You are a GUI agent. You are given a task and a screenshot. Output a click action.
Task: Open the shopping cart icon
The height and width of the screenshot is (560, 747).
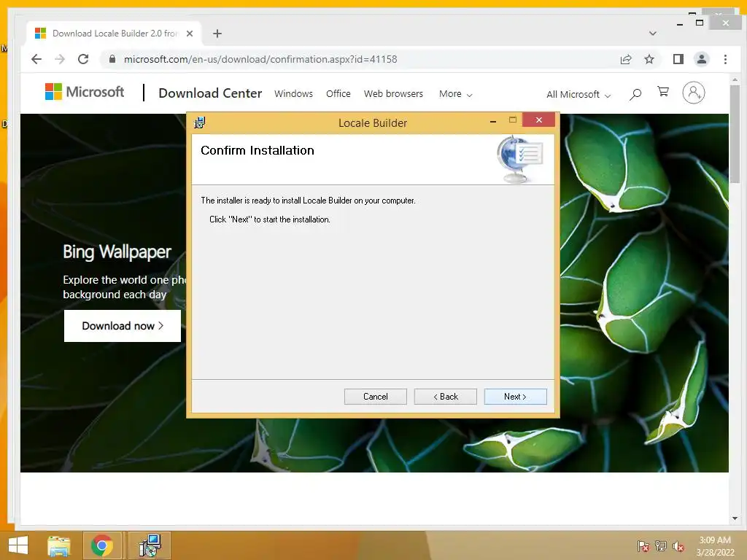click(x=663, y=91)
